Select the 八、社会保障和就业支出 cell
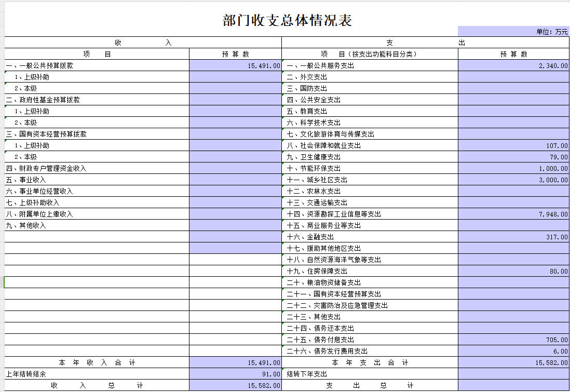The width and height of the screenshot is (570, 392). 370,145
